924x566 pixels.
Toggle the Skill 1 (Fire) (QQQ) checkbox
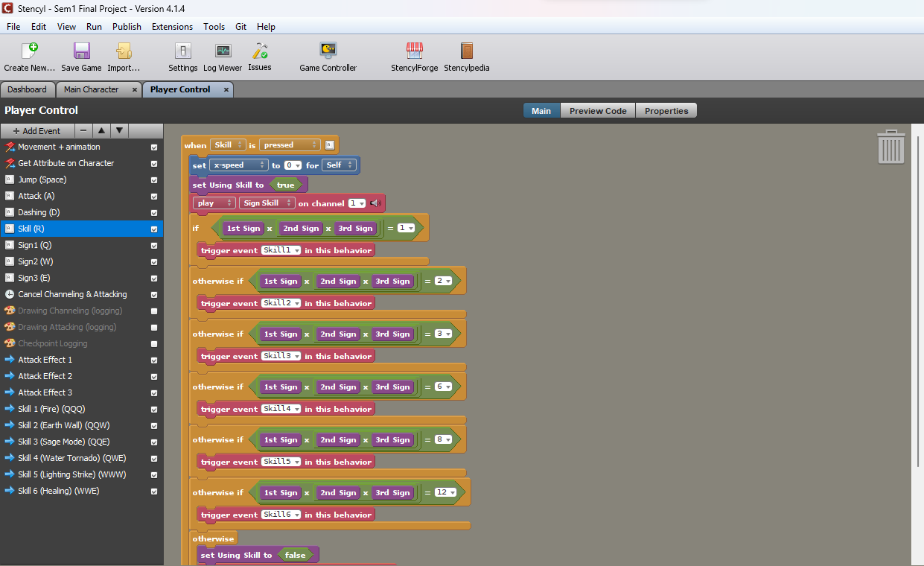click(x=154, y=410)
